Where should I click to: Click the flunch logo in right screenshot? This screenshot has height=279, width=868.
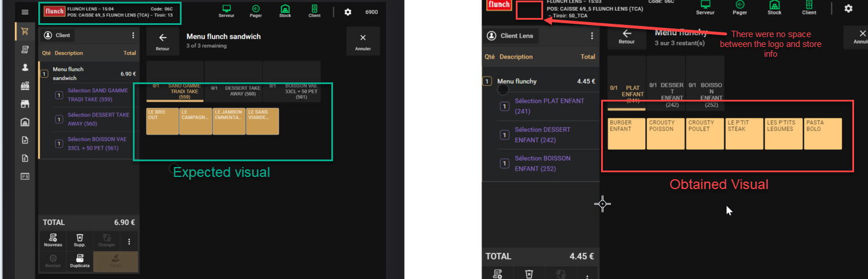click(498, 5)
